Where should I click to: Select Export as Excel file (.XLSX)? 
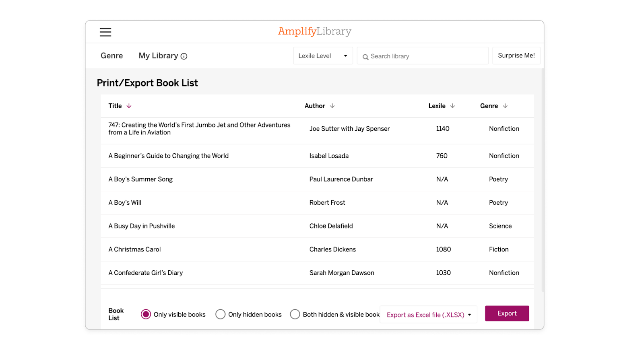click(424, 315)
